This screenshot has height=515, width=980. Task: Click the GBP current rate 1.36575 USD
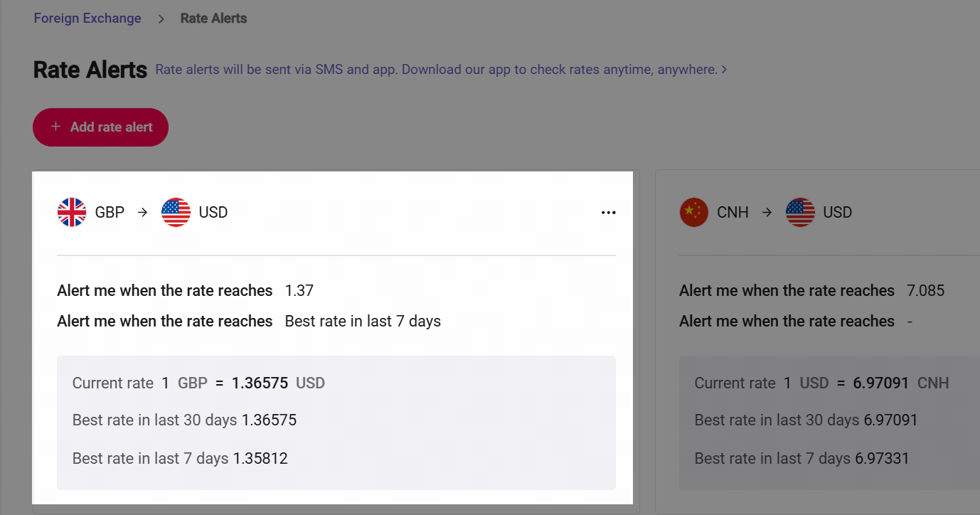(260, 383)
